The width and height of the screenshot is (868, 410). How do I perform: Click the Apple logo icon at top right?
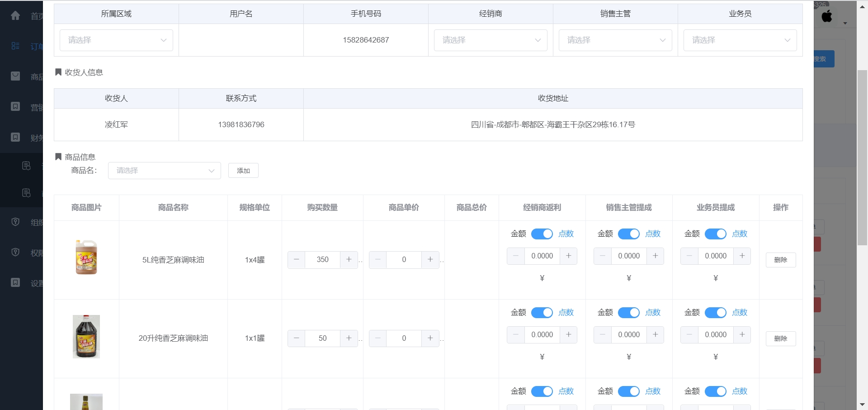827,16
